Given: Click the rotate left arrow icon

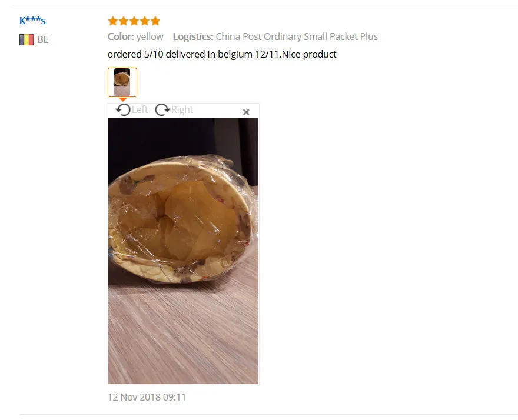Looking at the screenshot, I should tap(123, 109).
